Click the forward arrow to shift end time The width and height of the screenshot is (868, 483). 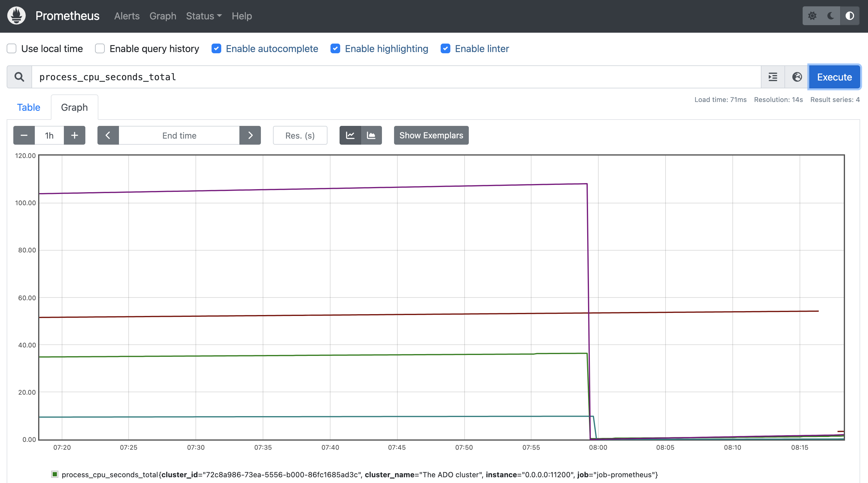pos(250,135)
